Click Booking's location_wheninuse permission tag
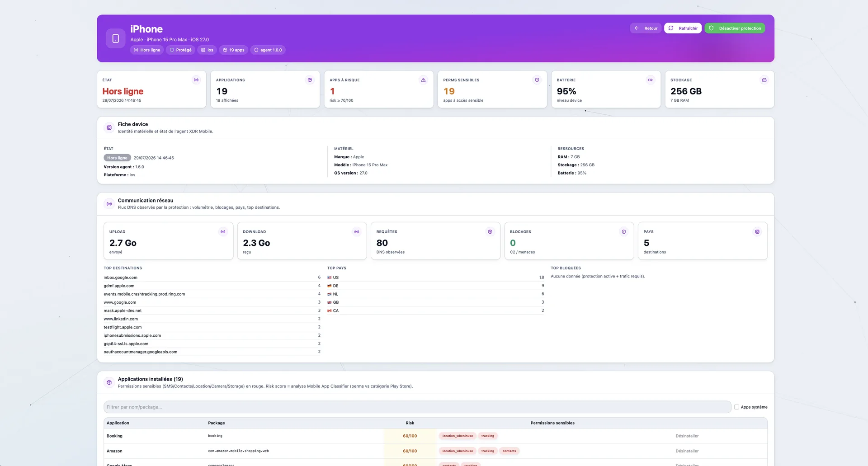Image resolution: width=868 pixels, height=466 pixels. [458, 436]
